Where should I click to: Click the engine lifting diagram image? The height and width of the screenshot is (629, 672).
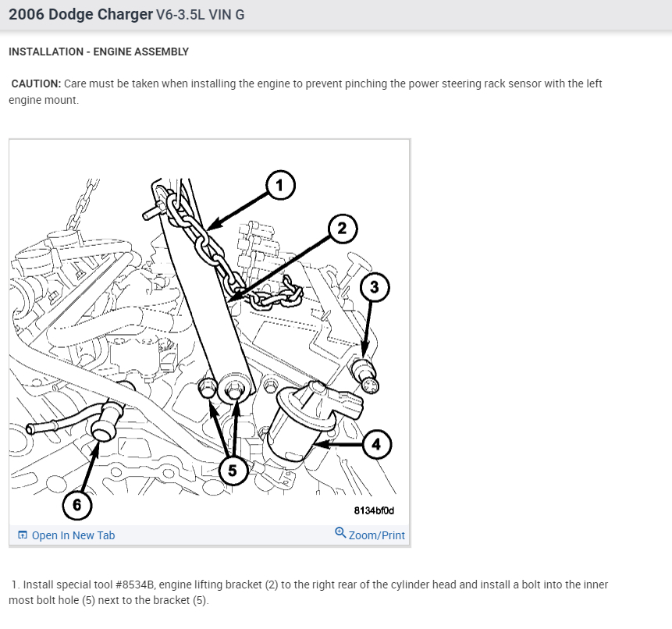(x=210, y=332)
